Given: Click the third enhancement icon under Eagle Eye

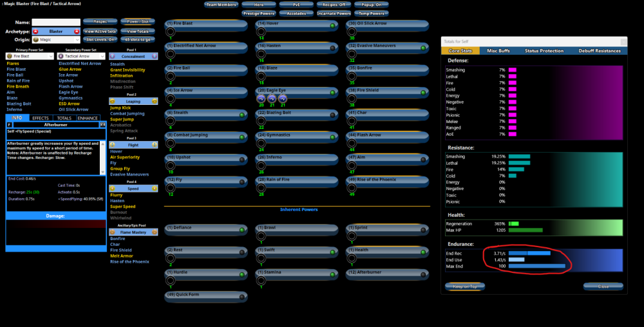Looking at the screenshot, I should coord(282,99).
